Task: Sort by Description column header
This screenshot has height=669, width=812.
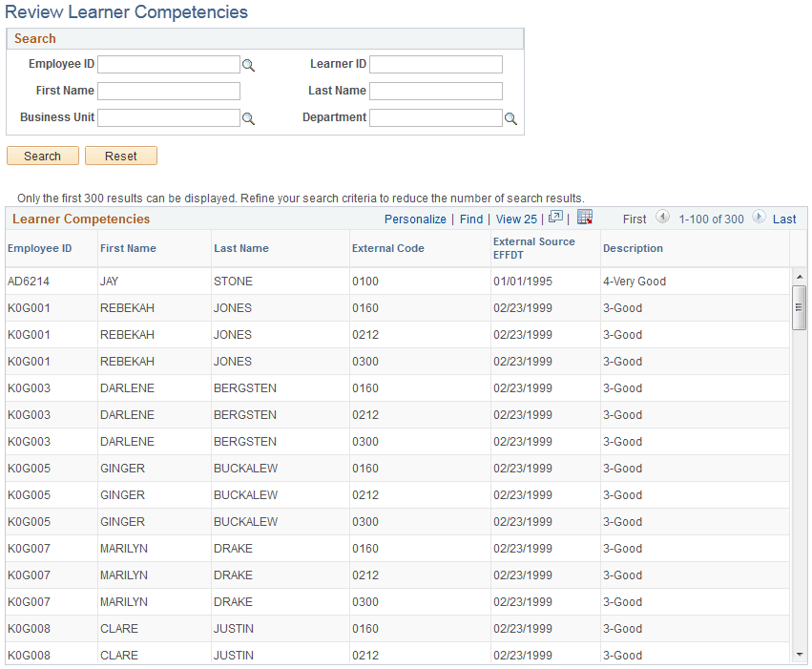Action: (x=633, y=248)
